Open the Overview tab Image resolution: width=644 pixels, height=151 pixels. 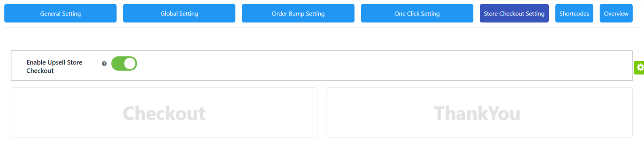pos(616,13)
